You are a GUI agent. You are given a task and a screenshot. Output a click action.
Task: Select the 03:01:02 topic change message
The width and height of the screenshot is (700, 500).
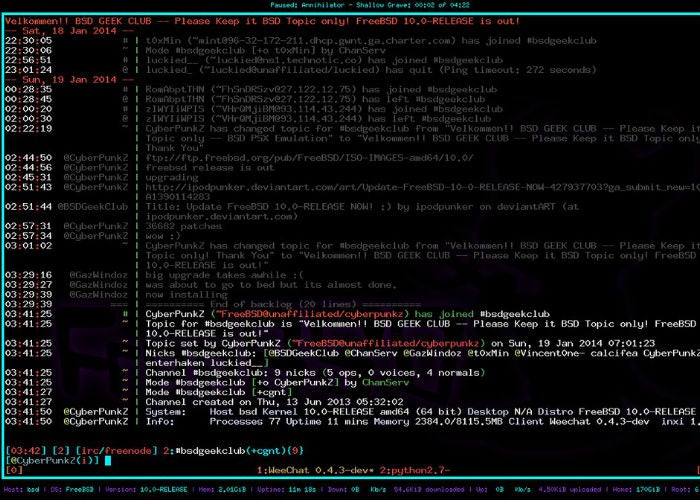(x=422, y=255)
